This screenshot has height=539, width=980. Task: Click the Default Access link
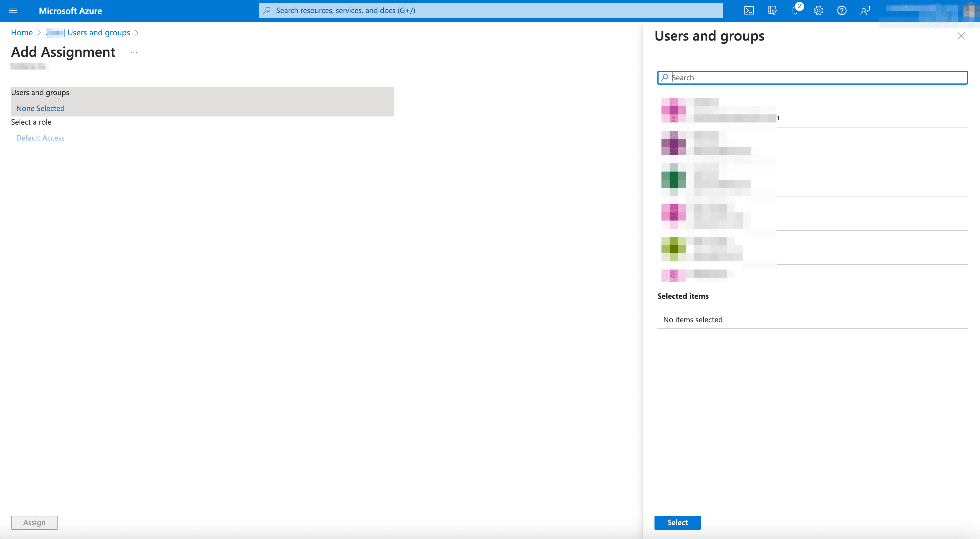point(40,137)
